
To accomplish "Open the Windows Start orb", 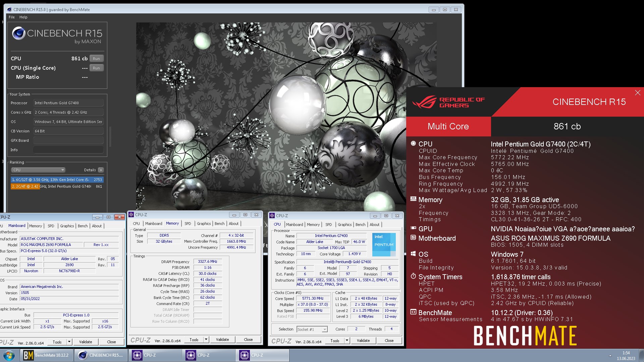I will click(x=9, y=355).
